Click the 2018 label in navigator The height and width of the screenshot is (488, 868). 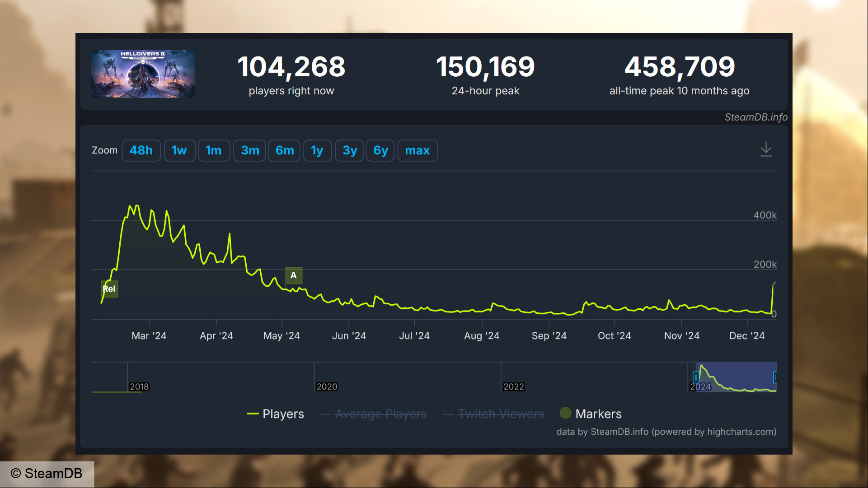coord(139,387)
